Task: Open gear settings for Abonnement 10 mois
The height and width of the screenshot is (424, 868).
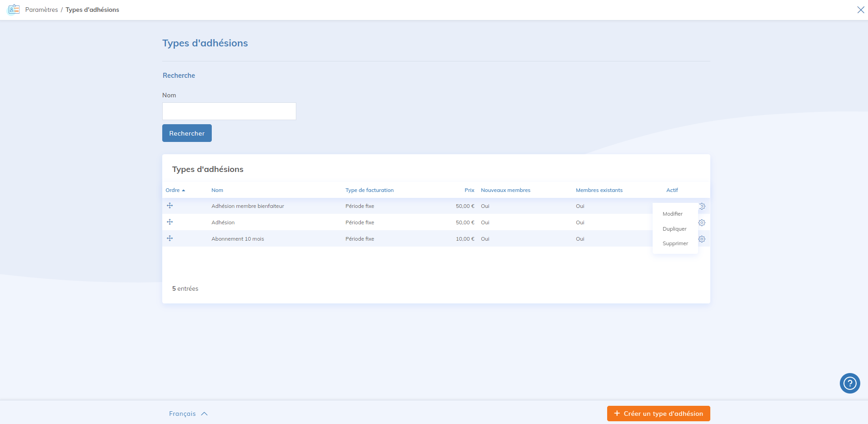Action: pyautogui.click(x=702, y=239)
